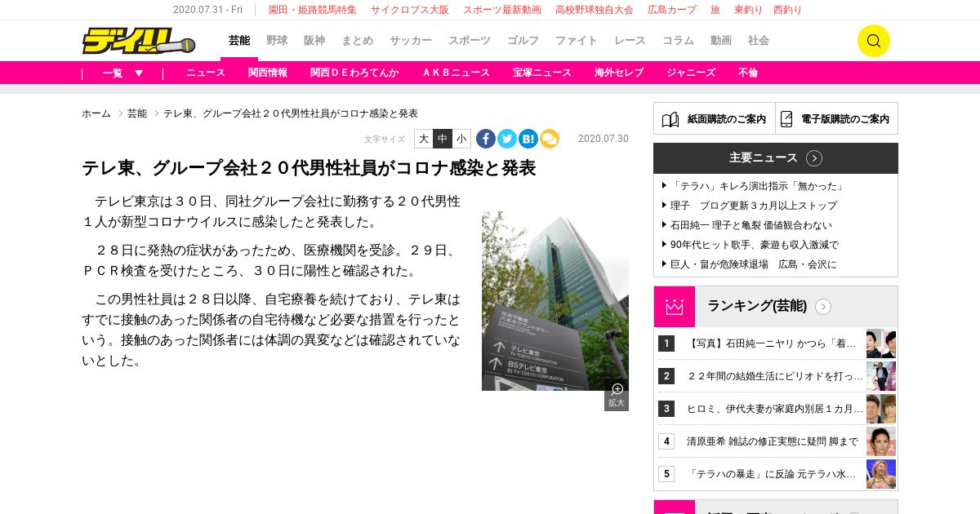The height and width of the screenshot is (514, 980).
Task: Click the phone icon for 電子版購読
Action: [x=786, y=119]
